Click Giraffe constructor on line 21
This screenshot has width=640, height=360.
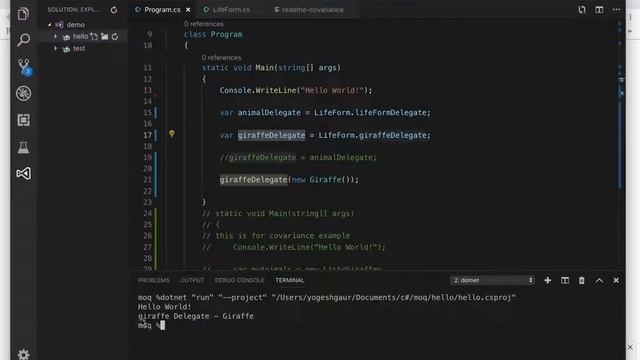[x=325, y=180]
